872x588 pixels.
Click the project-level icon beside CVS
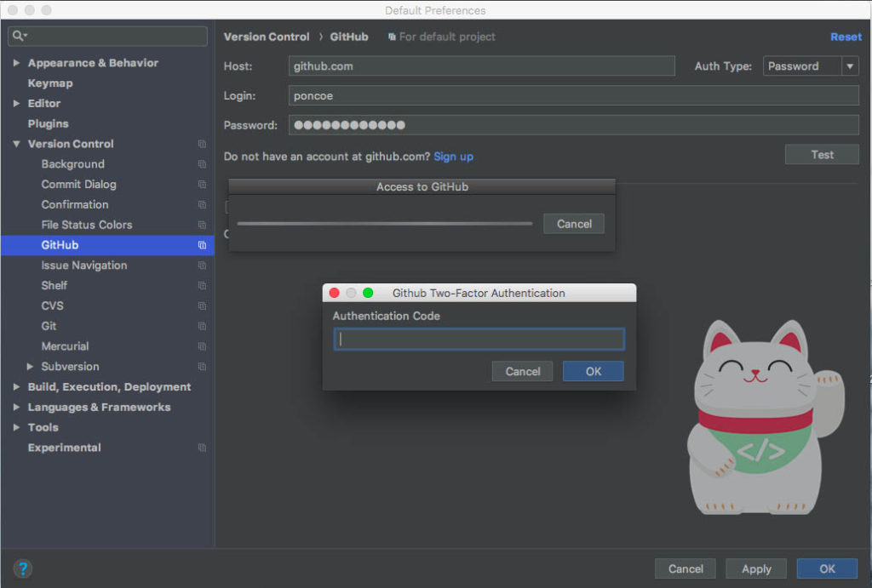click(x=202, y=306)
